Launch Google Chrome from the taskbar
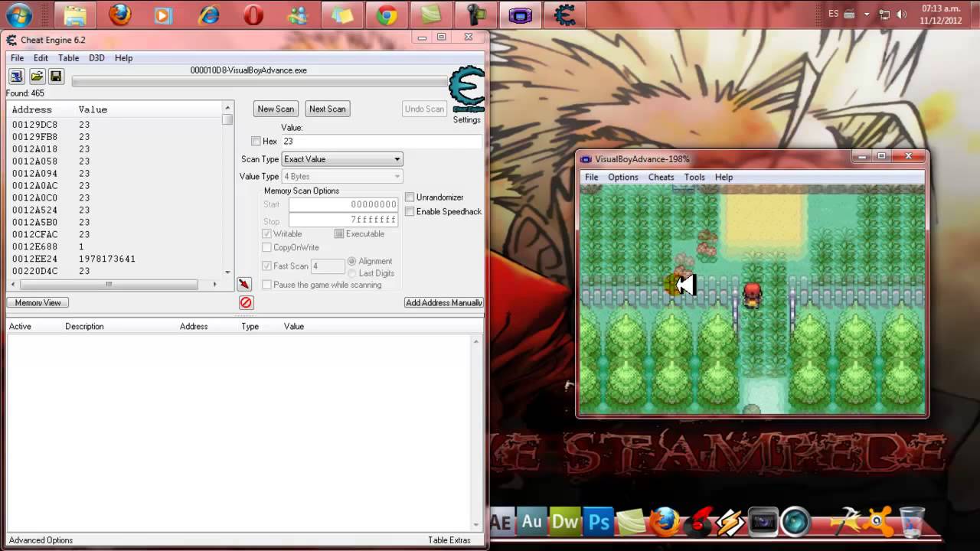980x551 pixels. (x=387, y=15)
